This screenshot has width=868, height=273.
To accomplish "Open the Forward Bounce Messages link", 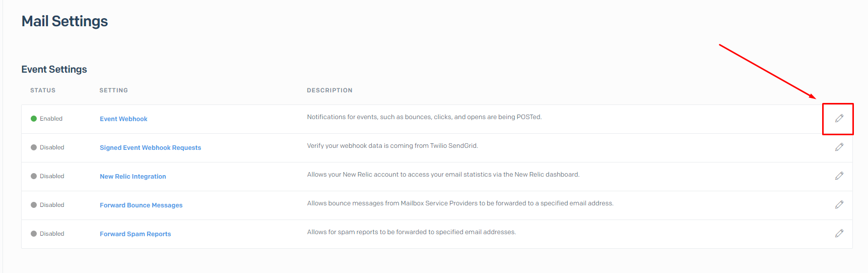I will click(141, 205).
